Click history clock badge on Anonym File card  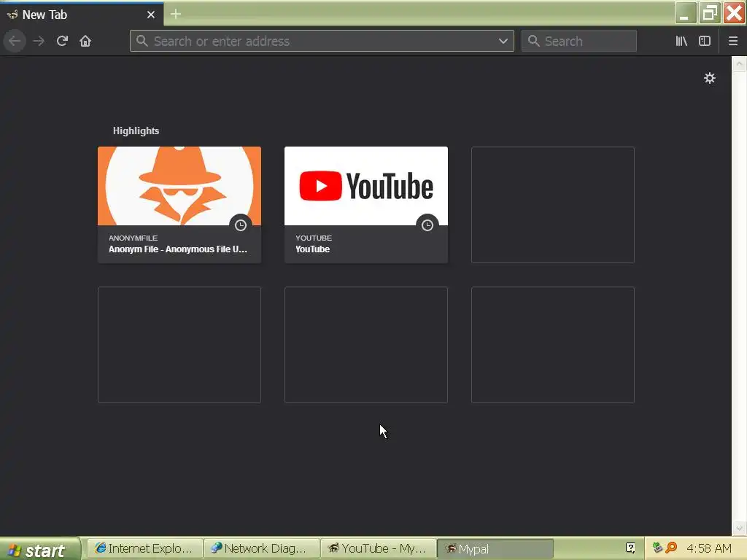tap(241, 225)
